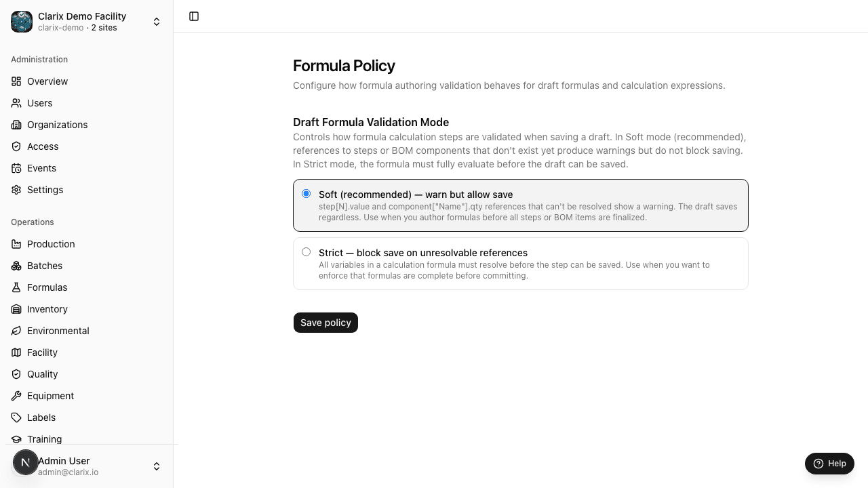Click the Access shield icon
868x488 pixels.
click(x=16, y=146)
